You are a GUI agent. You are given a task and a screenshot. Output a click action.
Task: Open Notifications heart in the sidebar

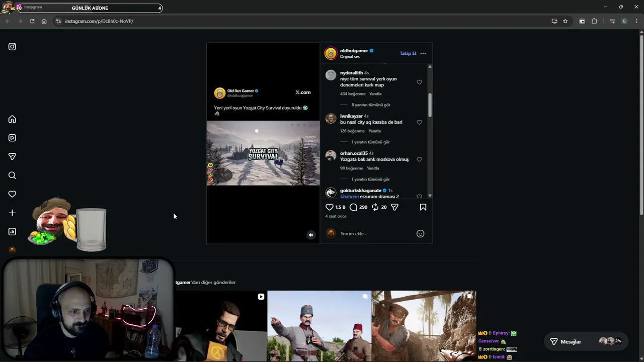tap(12, 194)
